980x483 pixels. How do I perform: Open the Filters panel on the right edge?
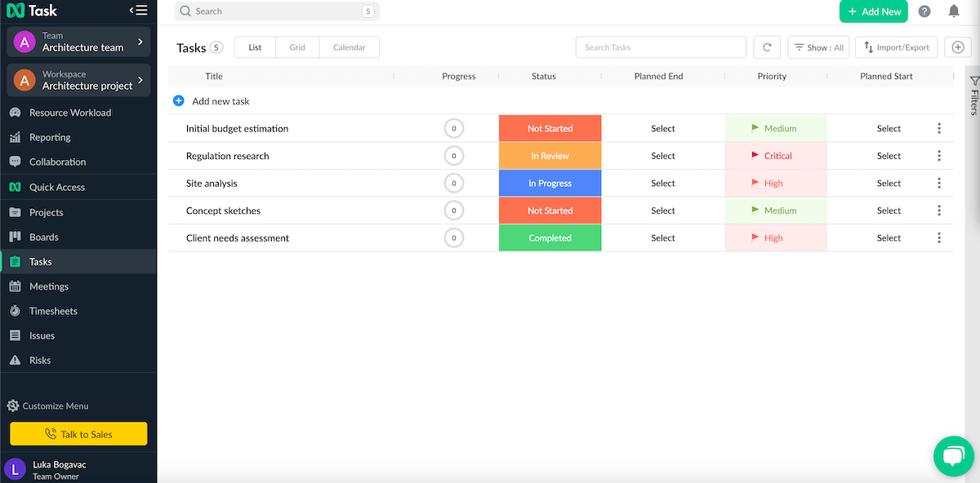coord(972,94)
